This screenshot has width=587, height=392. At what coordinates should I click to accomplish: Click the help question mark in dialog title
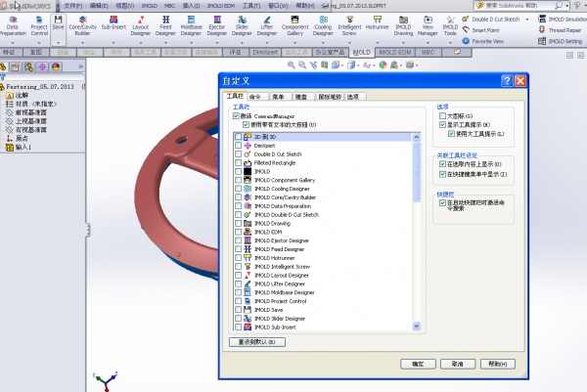[x=507, y=80]
